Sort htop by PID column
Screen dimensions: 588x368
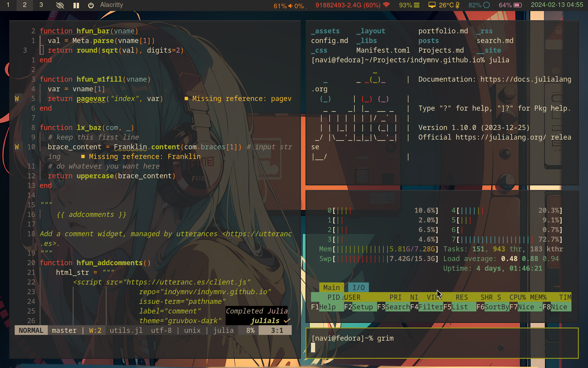coord(334,297)
